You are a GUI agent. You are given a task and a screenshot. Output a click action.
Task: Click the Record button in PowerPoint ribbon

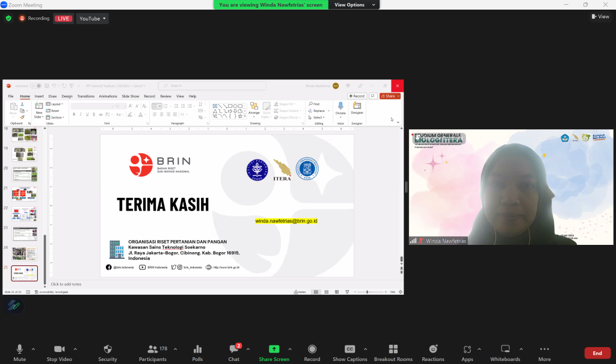[x=357, y=96]
